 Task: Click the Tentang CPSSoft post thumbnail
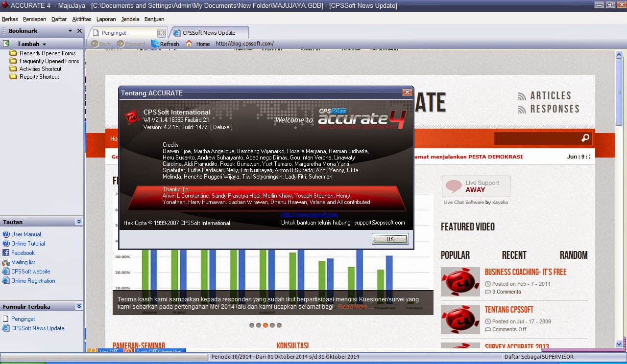coord(460,319)
